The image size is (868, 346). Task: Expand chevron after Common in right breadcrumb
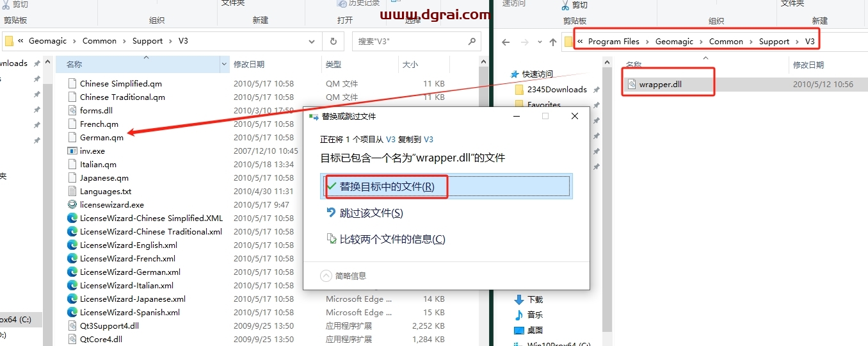point(751,42)
